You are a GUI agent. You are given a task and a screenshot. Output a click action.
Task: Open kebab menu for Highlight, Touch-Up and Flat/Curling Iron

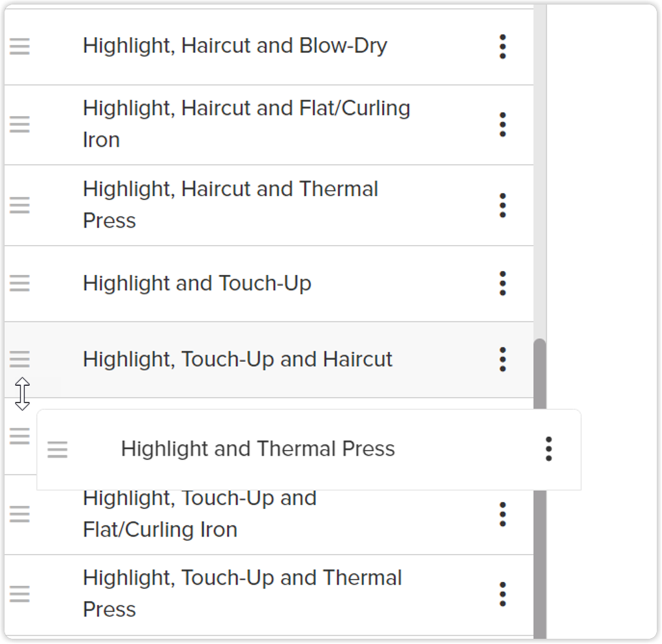pos(502,514)
